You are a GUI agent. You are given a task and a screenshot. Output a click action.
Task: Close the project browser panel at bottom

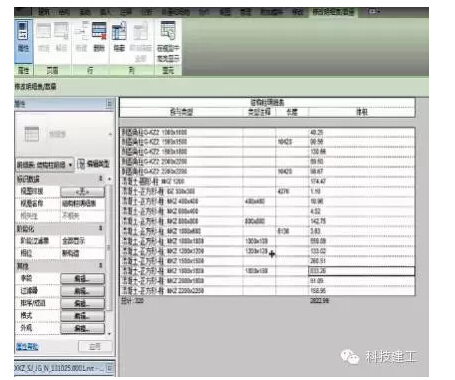click(x=109, y=368)
